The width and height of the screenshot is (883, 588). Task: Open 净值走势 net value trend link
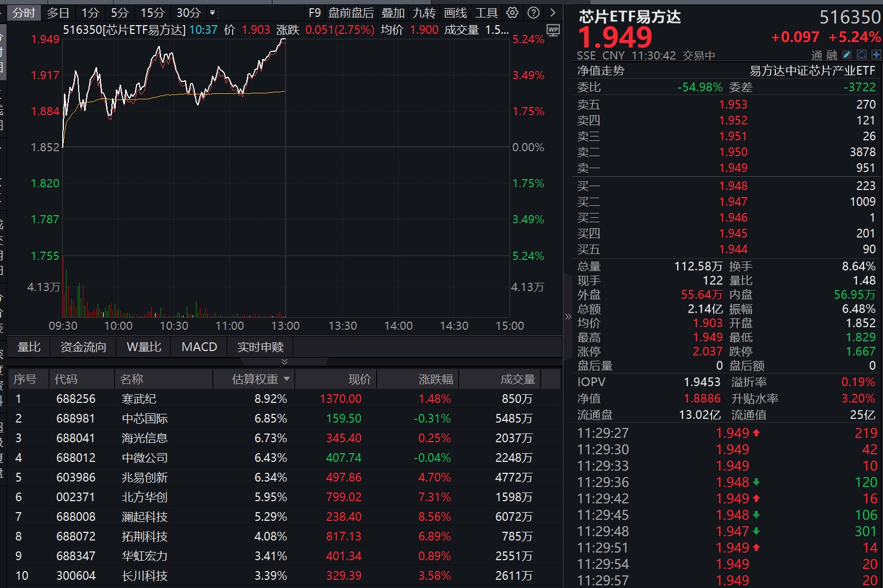pyautogui.click(x=601, y=70)
